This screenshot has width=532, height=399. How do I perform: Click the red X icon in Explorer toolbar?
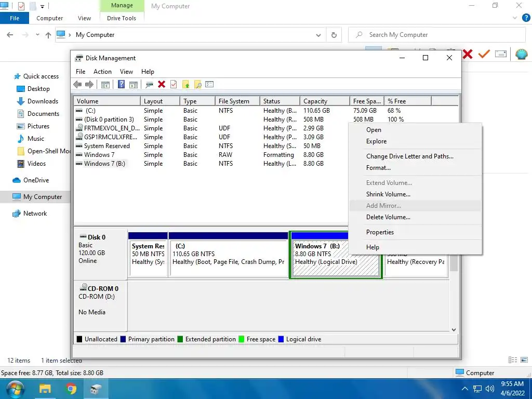[468, 54]
